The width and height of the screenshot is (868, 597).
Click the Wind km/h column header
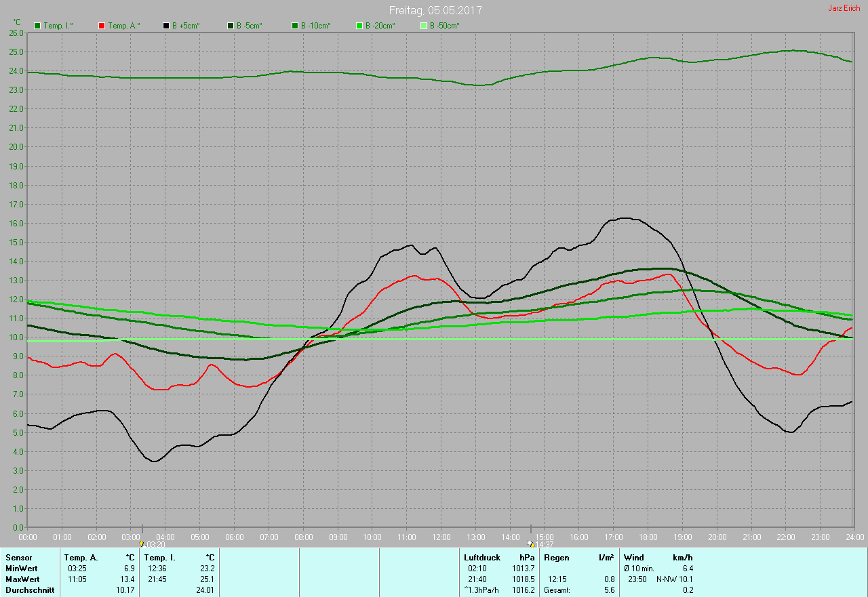point(658,557)
